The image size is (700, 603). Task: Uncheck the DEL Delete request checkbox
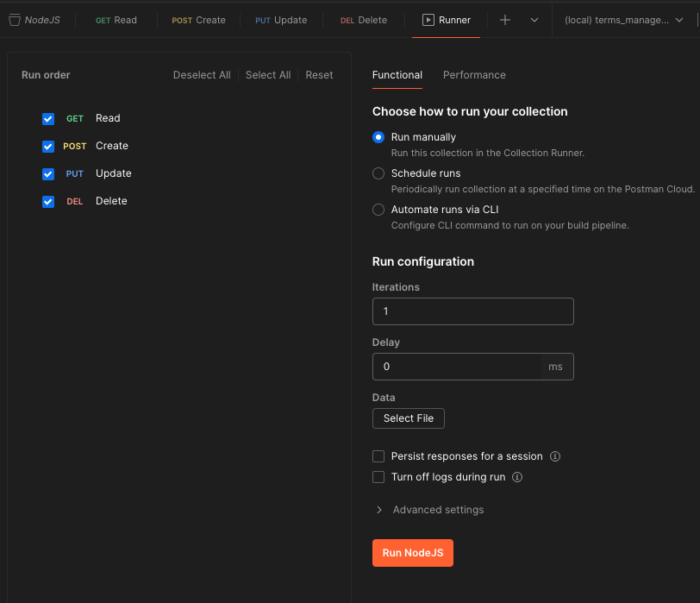pos(48,202)
